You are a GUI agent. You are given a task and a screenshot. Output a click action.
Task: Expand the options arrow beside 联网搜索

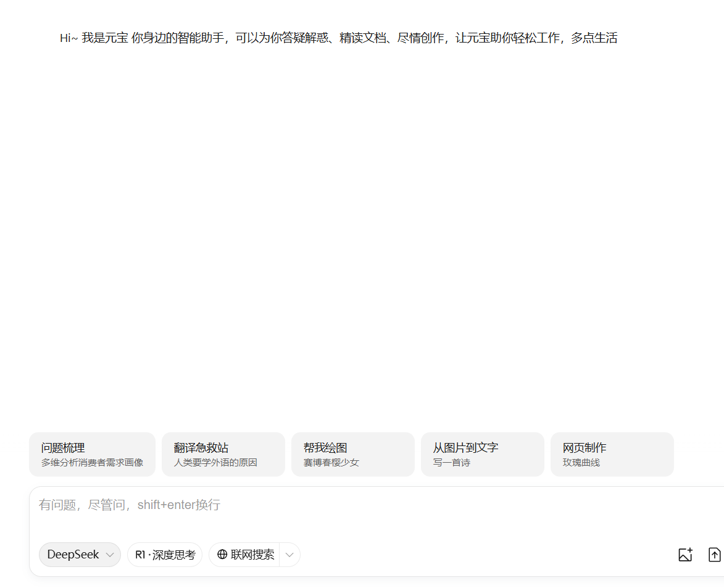(289, 555)
